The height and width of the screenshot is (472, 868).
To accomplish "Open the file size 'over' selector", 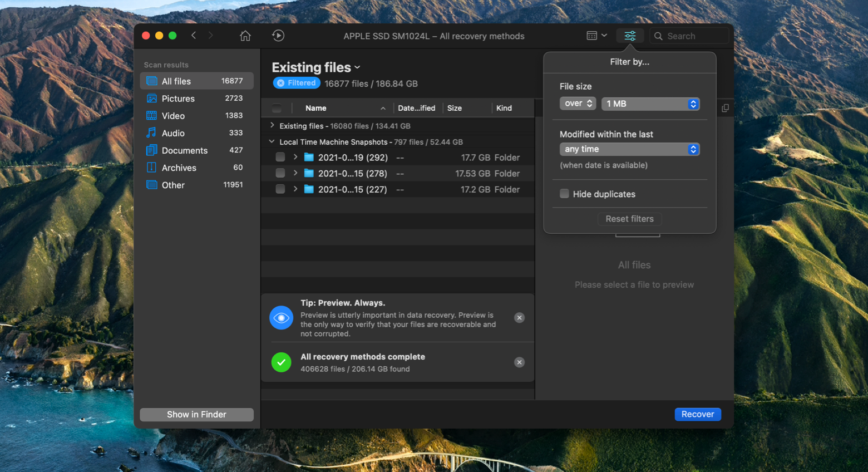I will pyautogui.click(x=578, y=104).
